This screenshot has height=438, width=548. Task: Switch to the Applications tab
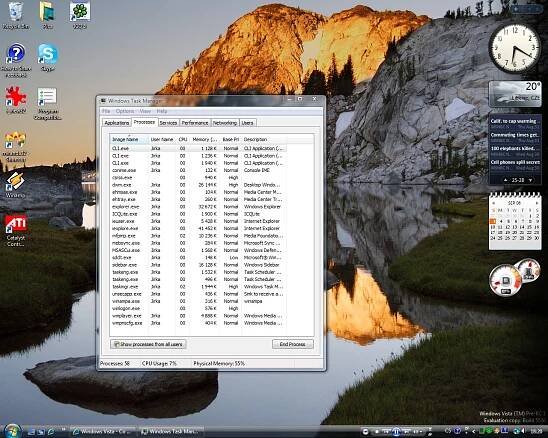[117, 123]
